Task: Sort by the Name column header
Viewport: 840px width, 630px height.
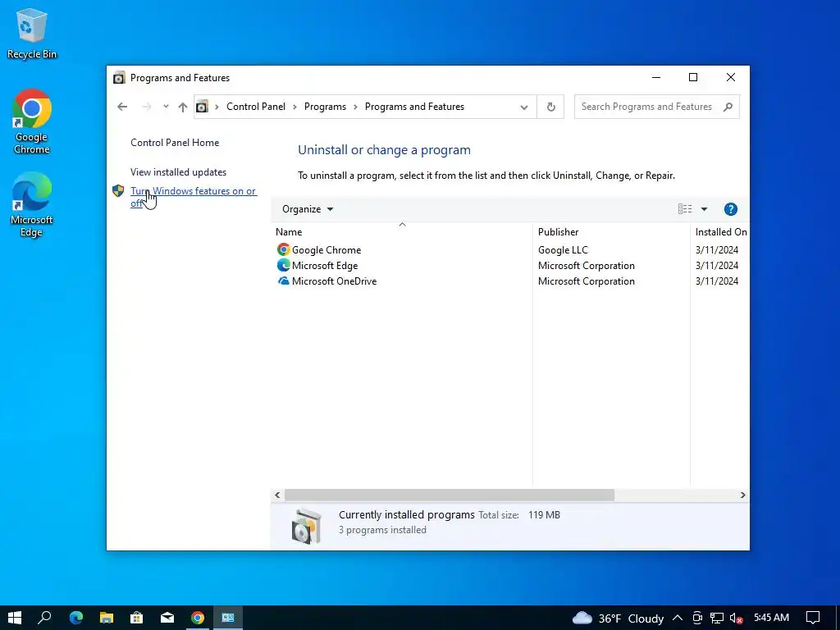Action: [x=402, y=232]
